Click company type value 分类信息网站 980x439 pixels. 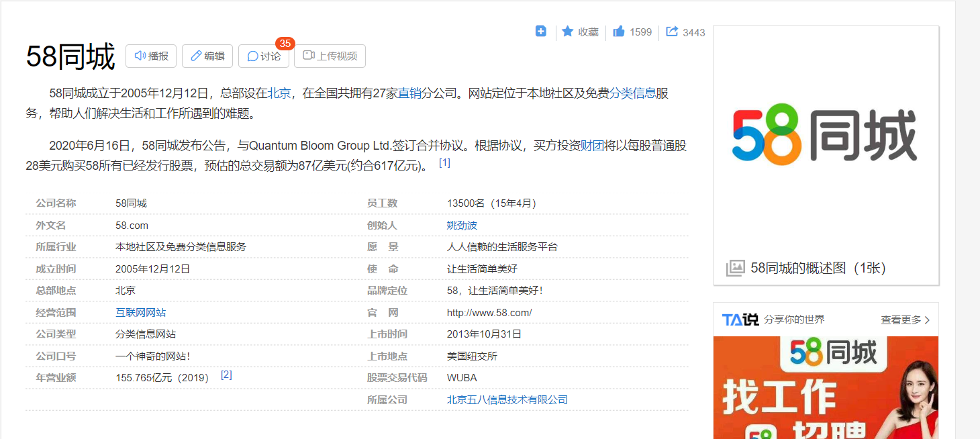[146, 334]
